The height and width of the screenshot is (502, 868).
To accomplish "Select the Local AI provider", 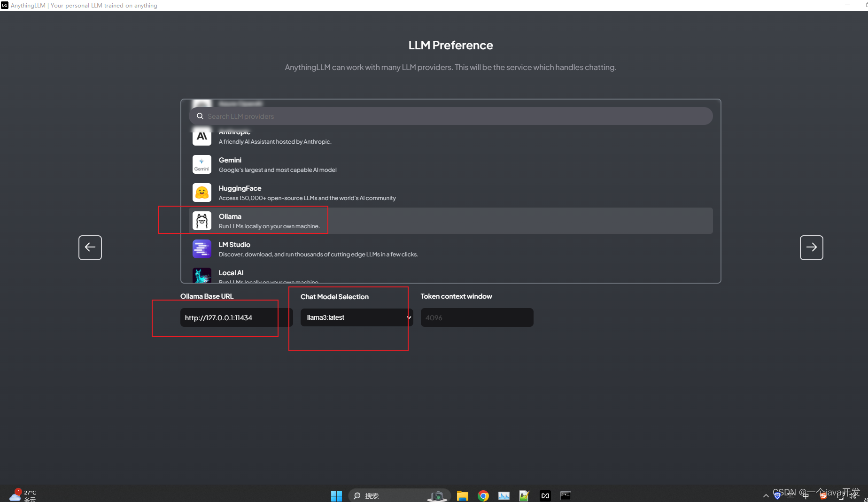I will (451, 274).
